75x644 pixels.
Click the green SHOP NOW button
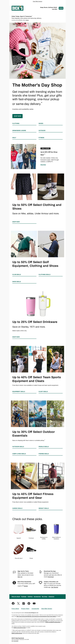click(18, 116)
